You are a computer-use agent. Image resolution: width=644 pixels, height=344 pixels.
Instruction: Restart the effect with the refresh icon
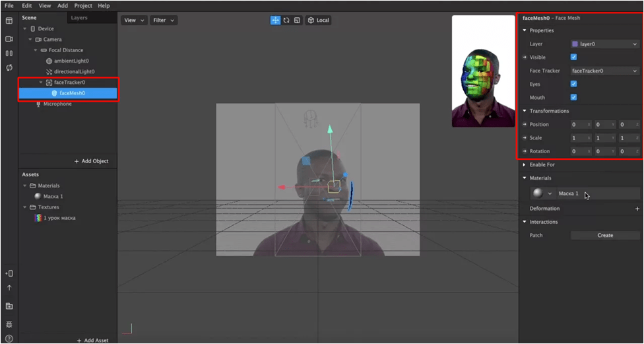coord(9,67)
